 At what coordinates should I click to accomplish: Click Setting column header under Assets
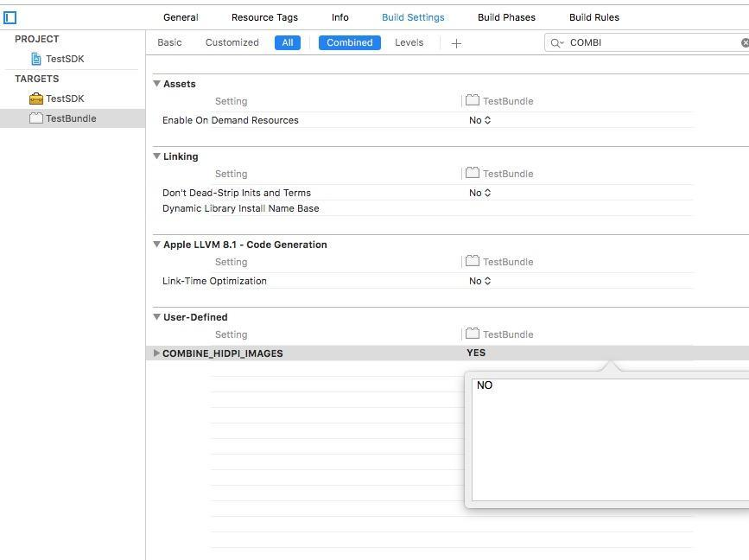click(x=232, y=101)
